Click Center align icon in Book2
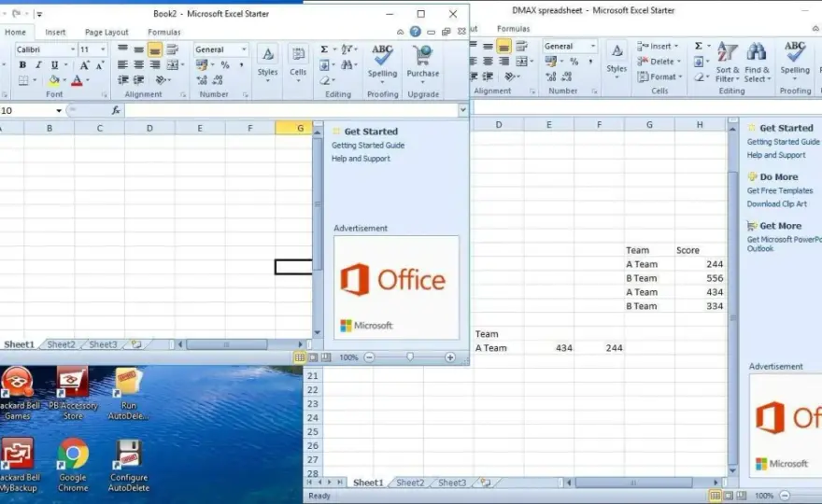 pos(138,65)
